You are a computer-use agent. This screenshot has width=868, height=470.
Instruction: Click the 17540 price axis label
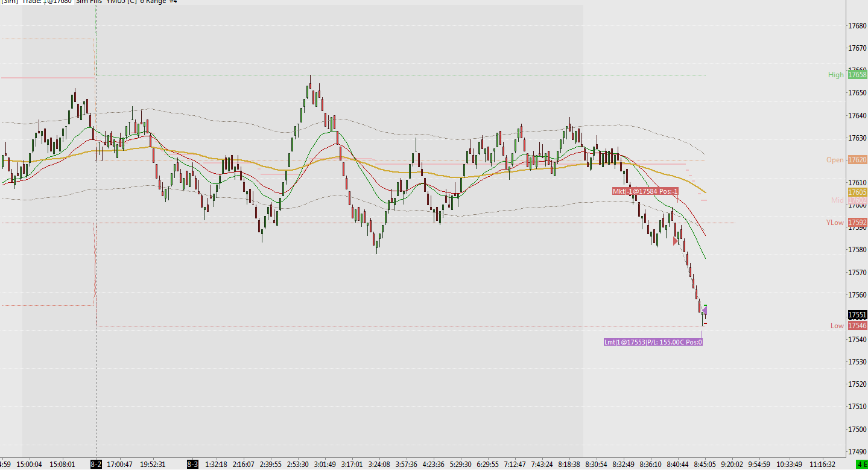tap(857, 340)
